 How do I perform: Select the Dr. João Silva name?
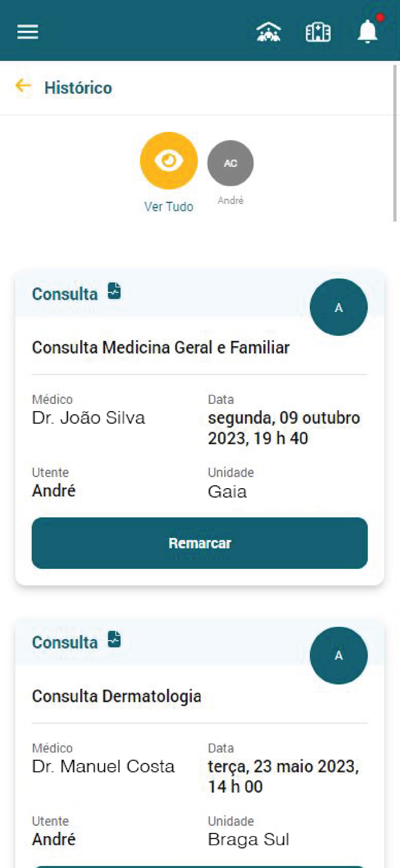tap(89, 418)
